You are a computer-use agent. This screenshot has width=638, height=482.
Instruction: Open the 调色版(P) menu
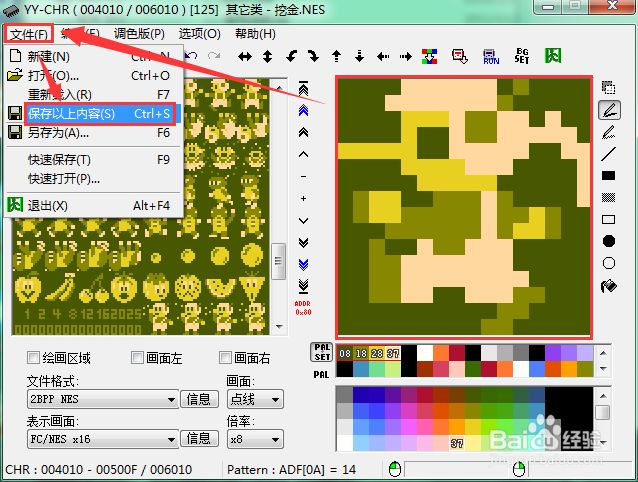point(139,34)
